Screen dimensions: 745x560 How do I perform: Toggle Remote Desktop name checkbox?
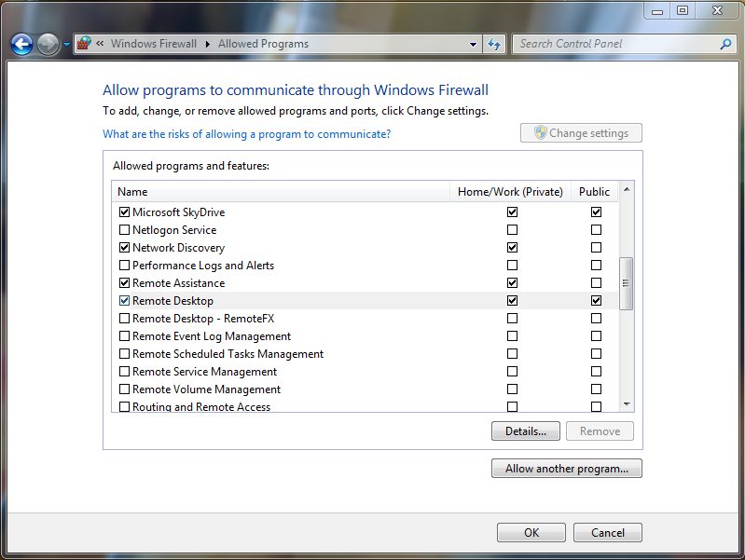125,301
